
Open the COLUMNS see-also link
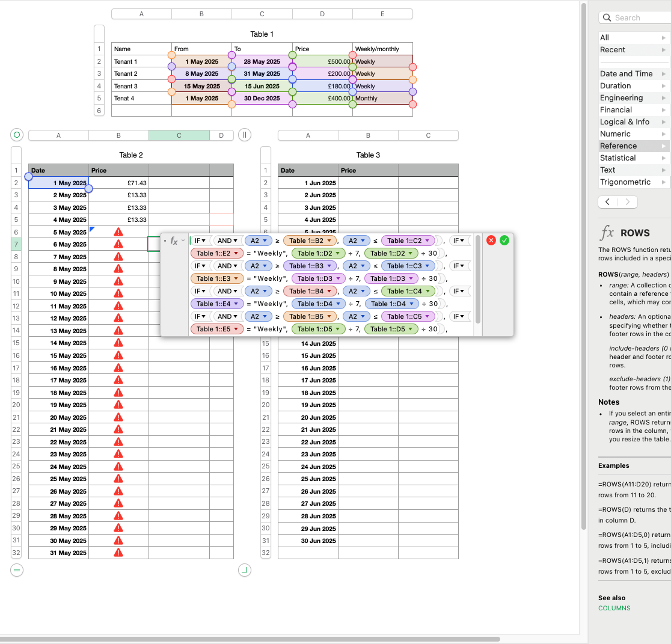pos(614,608)
